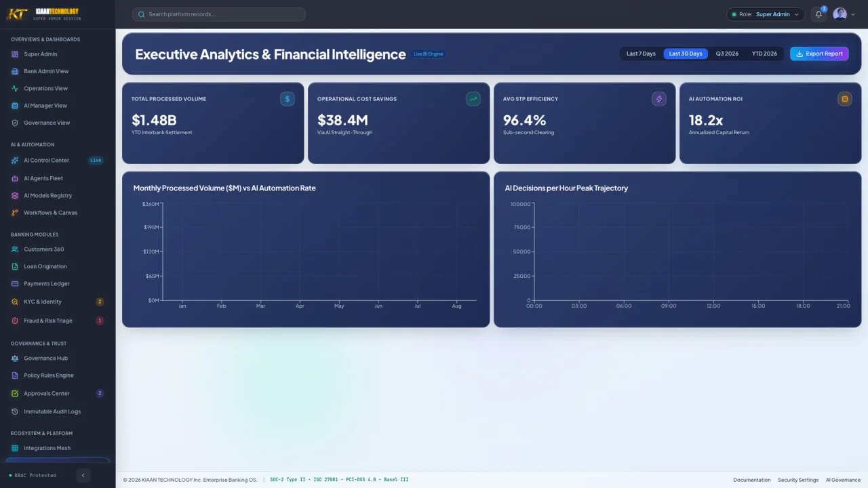
Task: Click the AI Agents Fleet robot icon
Action: coord(15,179)
